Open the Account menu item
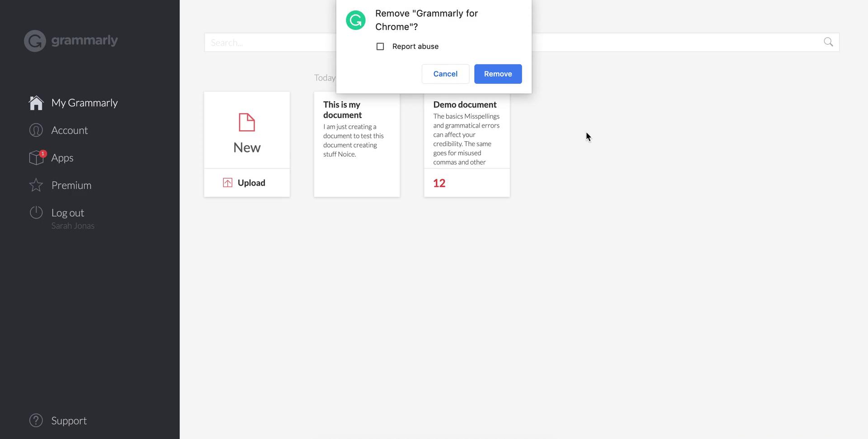Screen dimensions: 868x439 click(70, 130)
